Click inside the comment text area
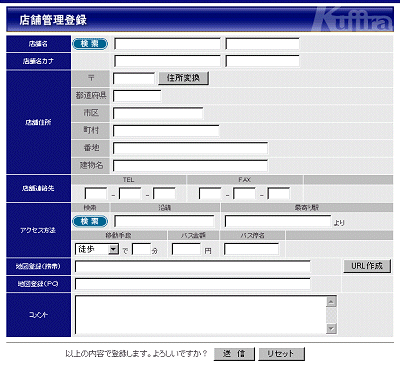The width and height of the screenshot is (400, 368). [x=201, y=315]
